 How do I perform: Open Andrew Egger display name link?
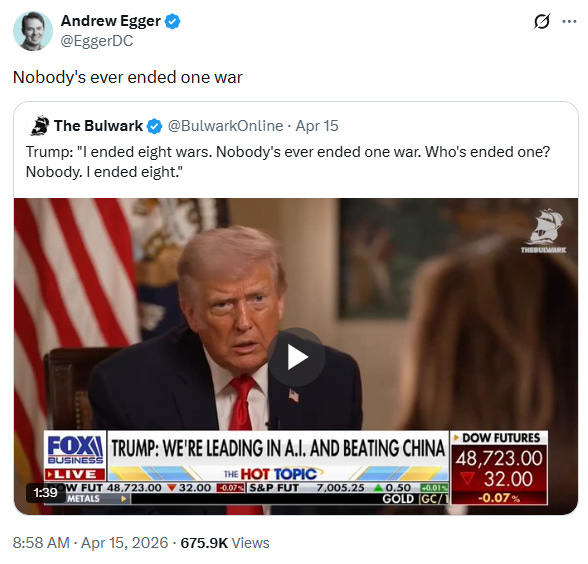[x=111, y=21]
